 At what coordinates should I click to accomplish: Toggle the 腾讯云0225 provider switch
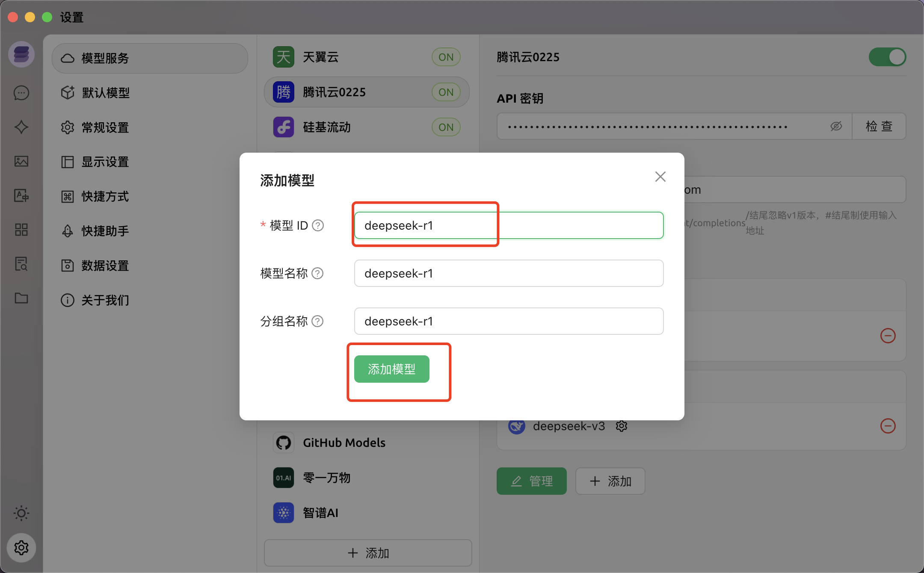(887, 57)
